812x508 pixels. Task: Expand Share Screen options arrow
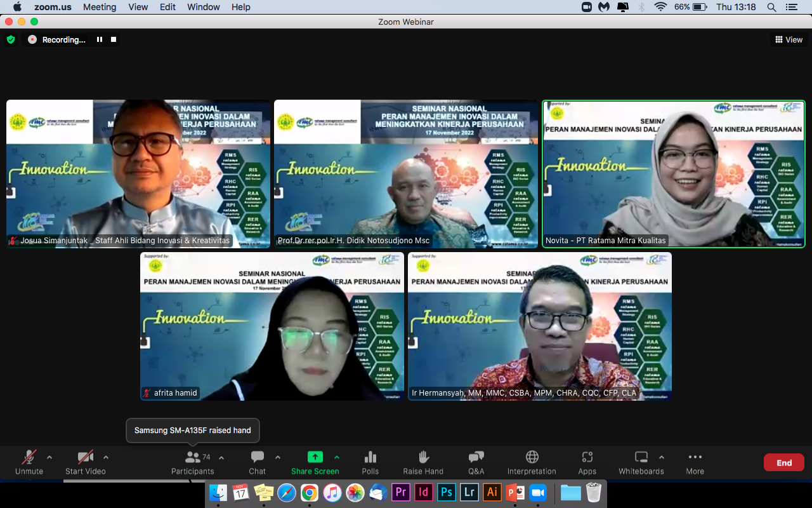[x=337, y=457]
